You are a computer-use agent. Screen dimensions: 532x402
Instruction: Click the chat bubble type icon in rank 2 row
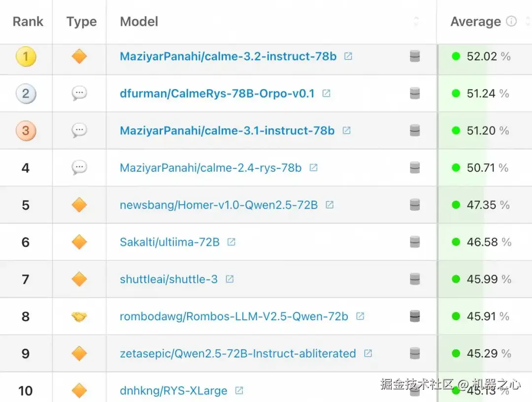79,93
